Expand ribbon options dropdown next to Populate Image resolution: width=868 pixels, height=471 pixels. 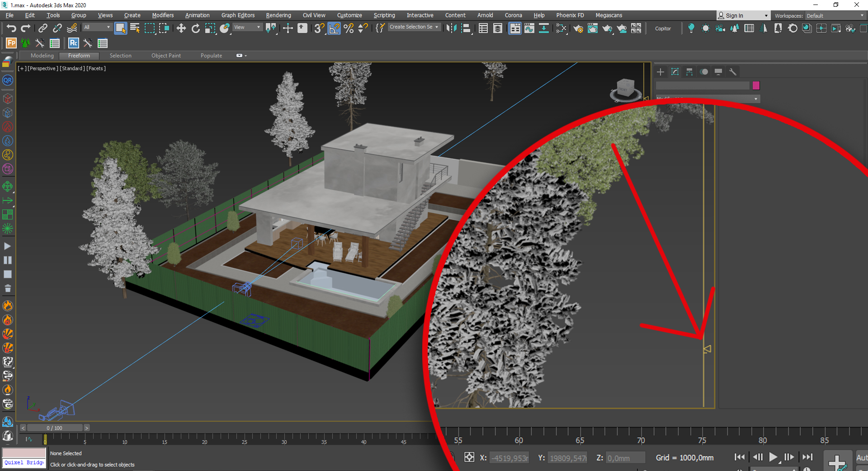click(241, 56)
